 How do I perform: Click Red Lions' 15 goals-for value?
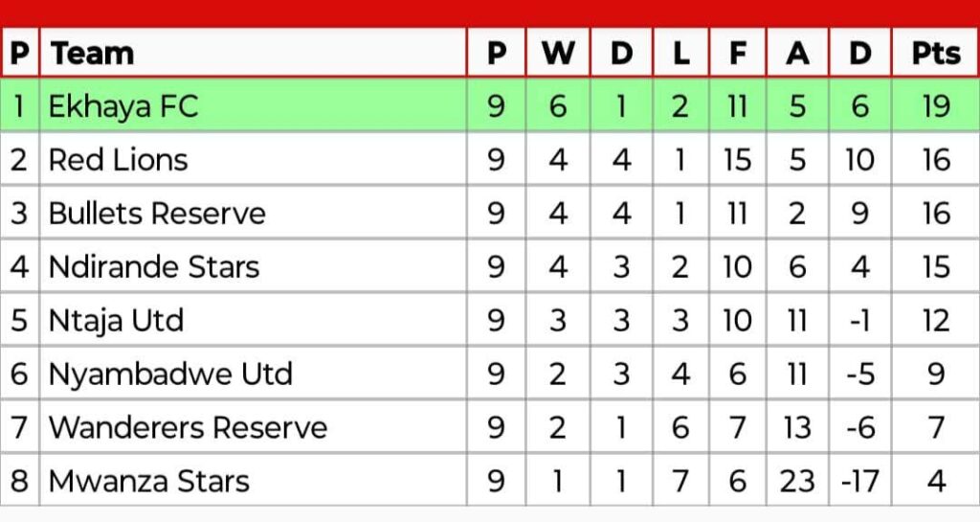click(x=738, y=160)
